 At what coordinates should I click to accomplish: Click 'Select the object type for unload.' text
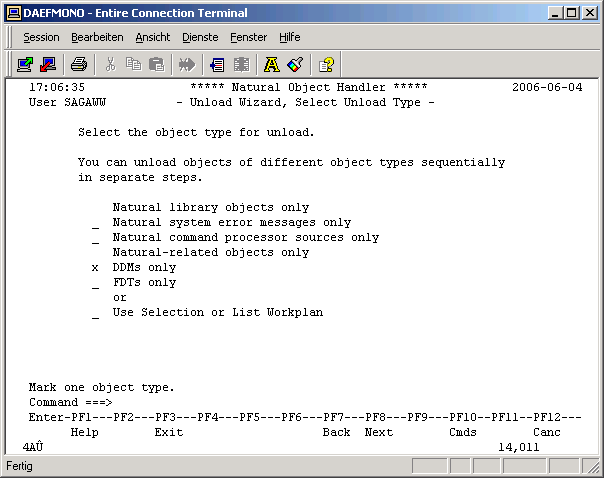pyautogui.click(x=196, y=132)
